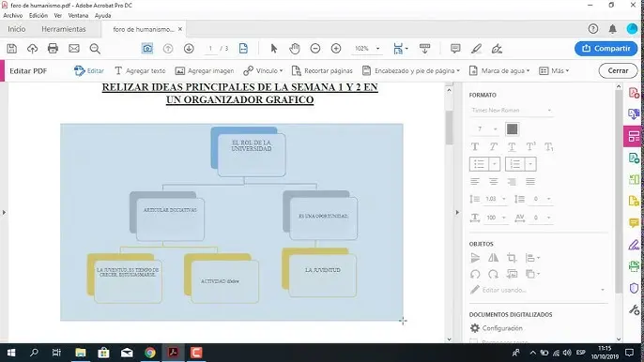Image resolution: width=644 pixels, height=362 pixels.
Task: Click the Cerrar button
Action: coord(618,70)
